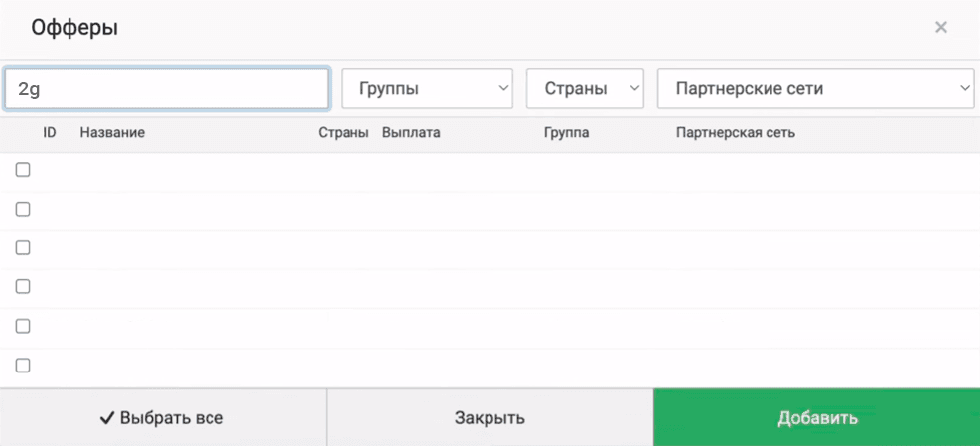Tick the third checkbox in the offers list

(23, 247)
